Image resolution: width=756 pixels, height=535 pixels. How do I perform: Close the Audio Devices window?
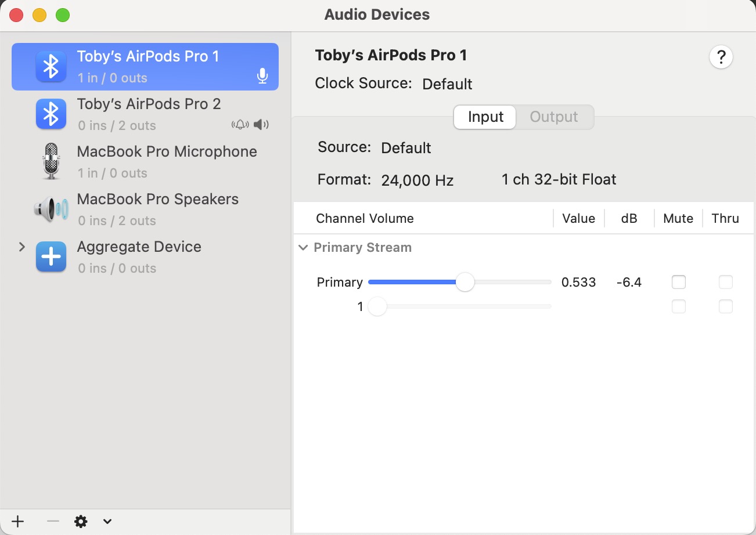16,15
